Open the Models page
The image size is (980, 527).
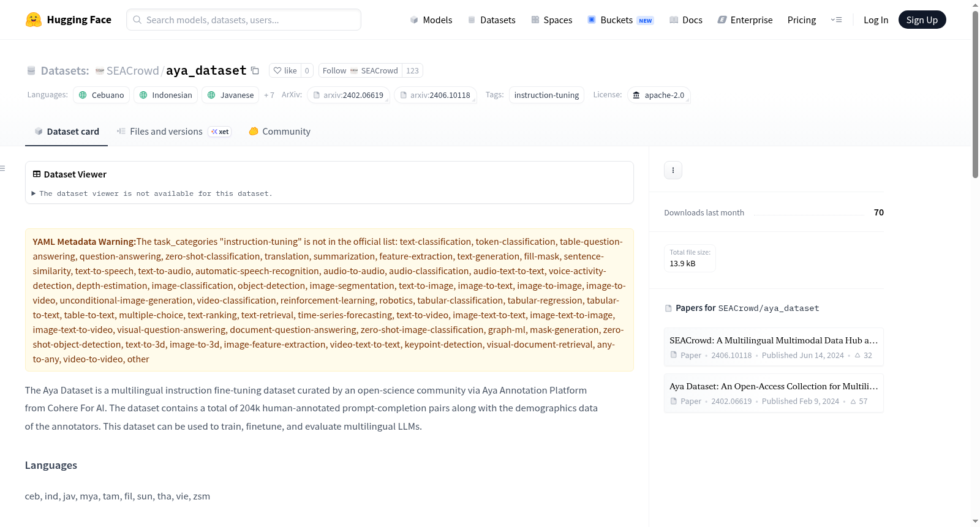431,20
